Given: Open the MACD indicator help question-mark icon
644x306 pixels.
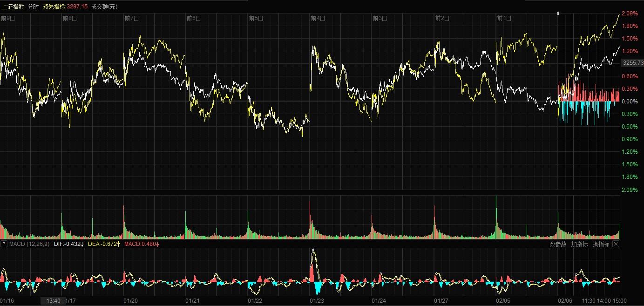Looking at the screenshot, I should pyautogui.click(x=4, y=244).
